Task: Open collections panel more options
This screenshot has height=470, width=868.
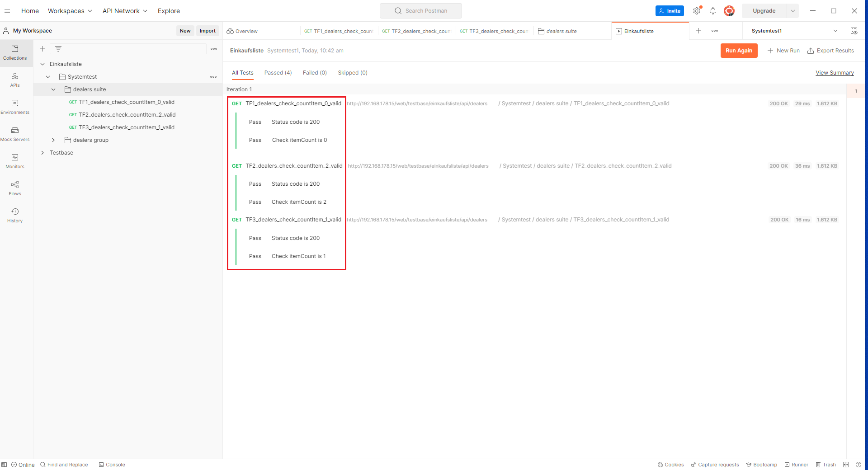Action: (x=214, y=49)
